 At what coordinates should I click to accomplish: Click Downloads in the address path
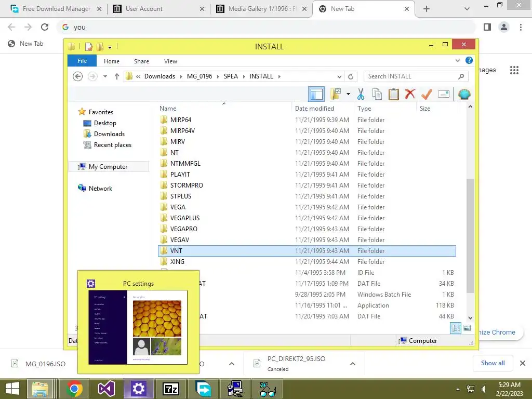click(160, 76)
